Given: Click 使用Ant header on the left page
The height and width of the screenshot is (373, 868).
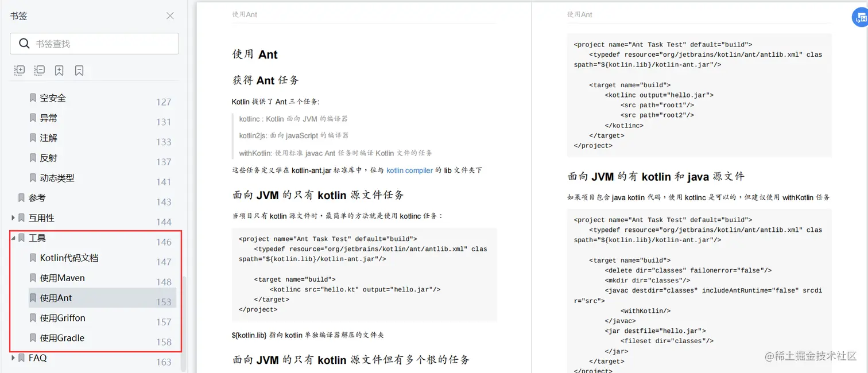Looking at the screenshot, I should click(x=245, y=14).
